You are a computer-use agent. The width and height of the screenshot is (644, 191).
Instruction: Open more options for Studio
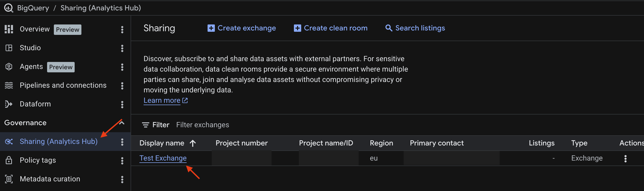[x=122, y=48]
